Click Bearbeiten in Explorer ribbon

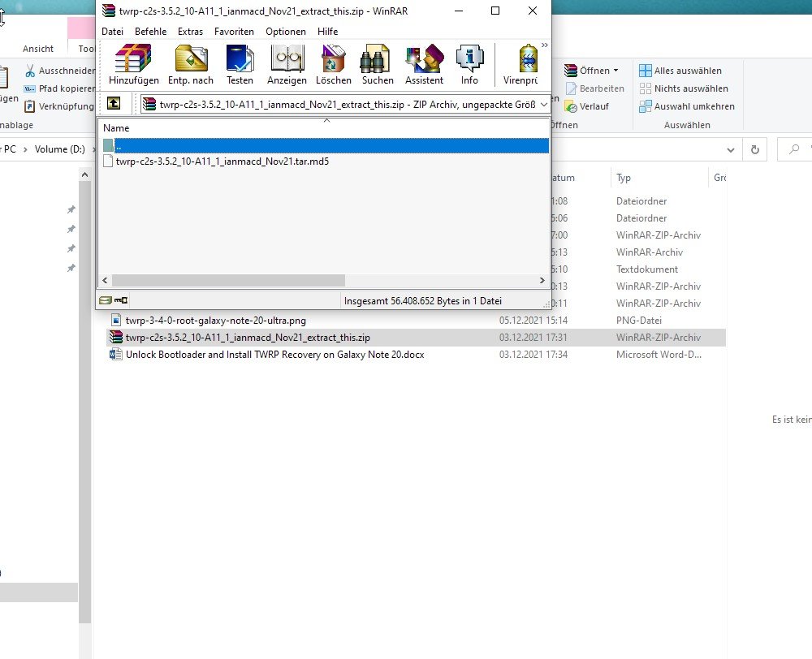coord(594,88)
